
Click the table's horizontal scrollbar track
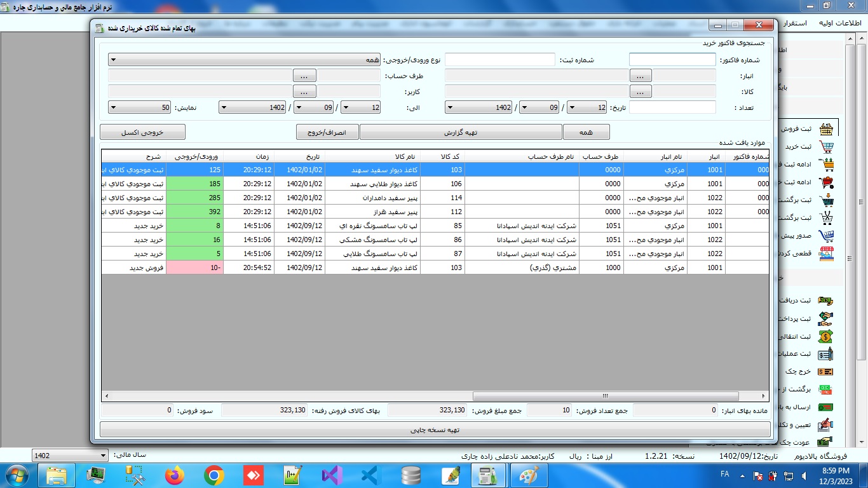coord(435,396)
